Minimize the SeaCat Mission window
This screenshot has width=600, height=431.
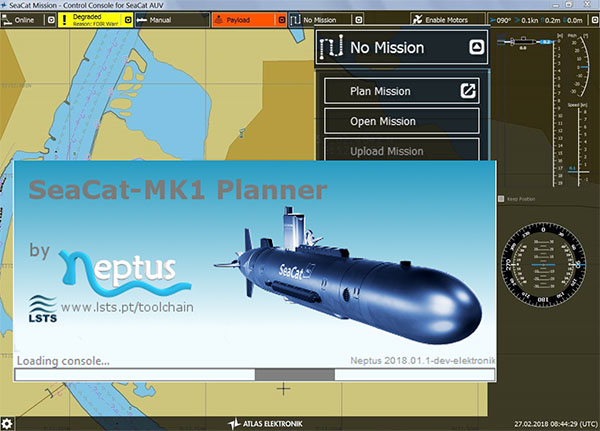tap(556, 5)
